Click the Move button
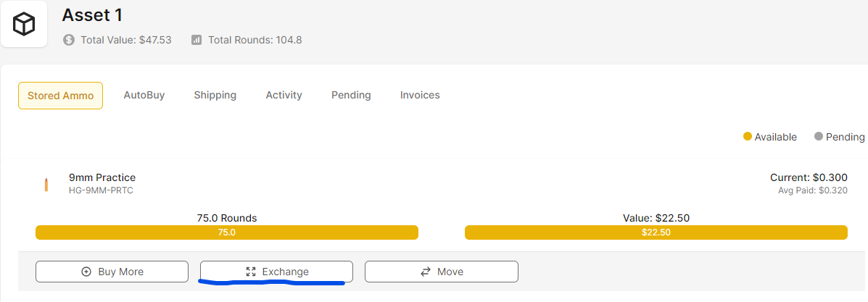Image resolution: width=868 pixels, height=302 pixels. [x=441, y=272]
